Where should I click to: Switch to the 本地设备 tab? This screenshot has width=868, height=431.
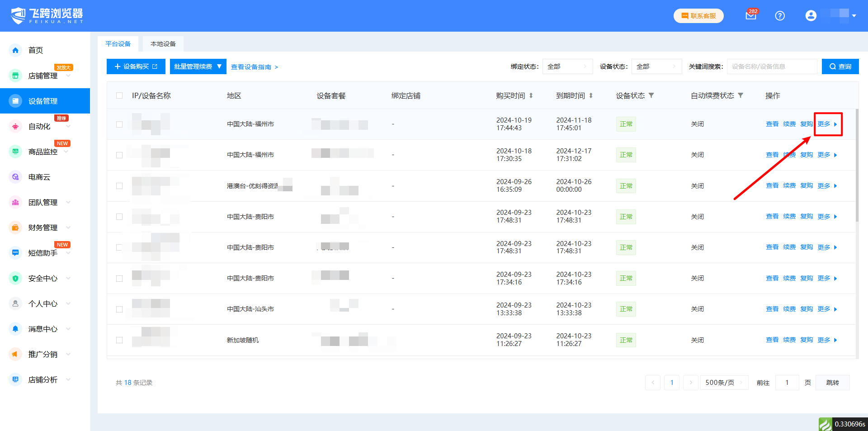coord(163,44)
